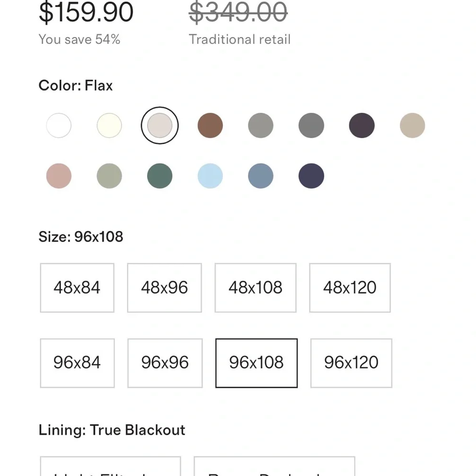
Task: Select size 48x120
Action: coord(350,288)
